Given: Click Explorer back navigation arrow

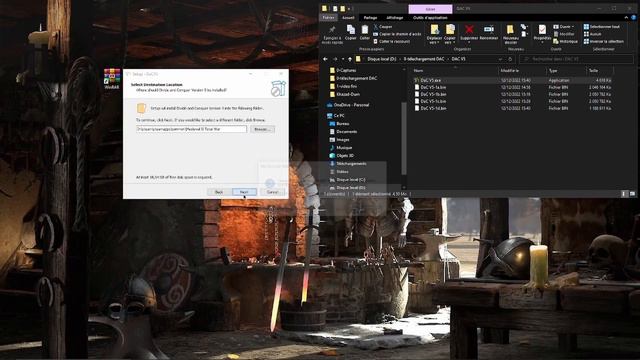Looking at the screenshot, I should click(x=325, y=59).
